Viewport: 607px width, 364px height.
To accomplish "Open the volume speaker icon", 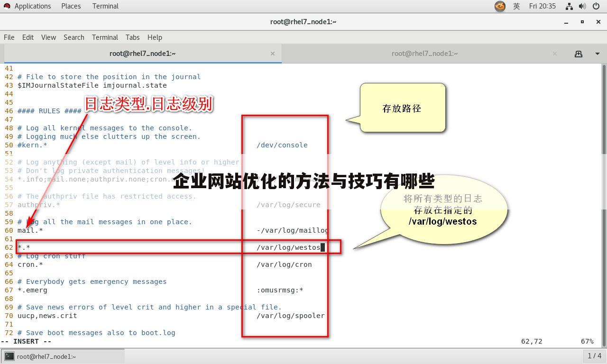I will pos(582,6).
